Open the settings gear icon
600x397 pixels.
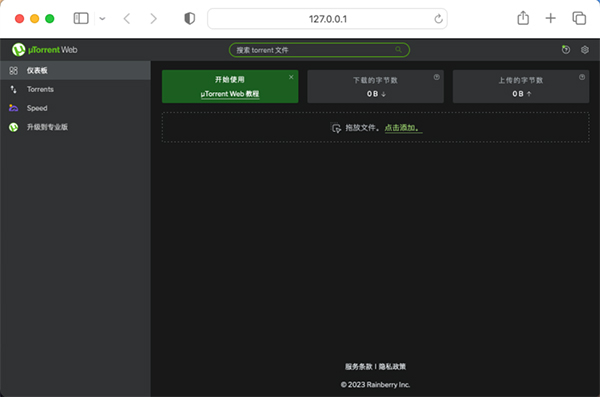tap(585, 50)
